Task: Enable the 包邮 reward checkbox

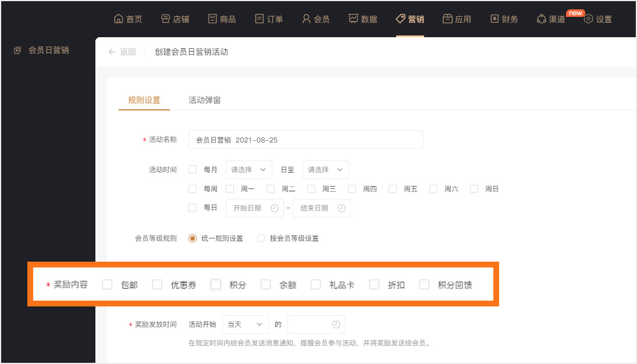Action: pos(107,284)
